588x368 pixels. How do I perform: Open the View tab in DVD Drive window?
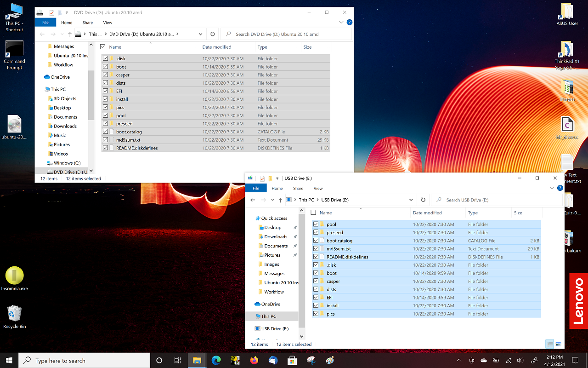tap(107, 23)
